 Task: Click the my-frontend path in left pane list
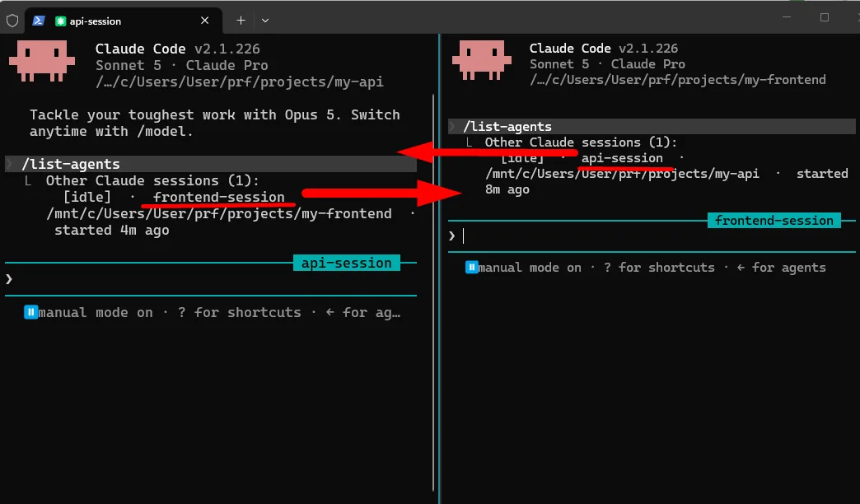click(219, 213)
